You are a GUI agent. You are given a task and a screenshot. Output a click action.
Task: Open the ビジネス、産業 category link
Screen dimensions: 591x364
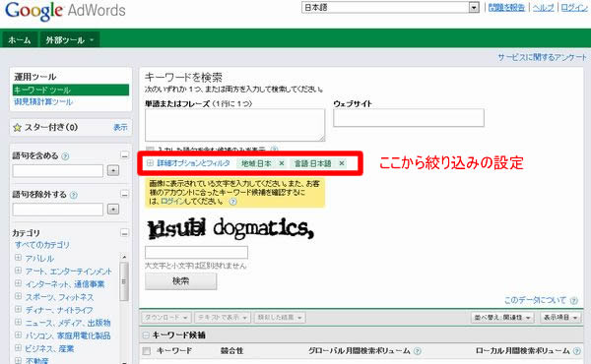point(49,349)
